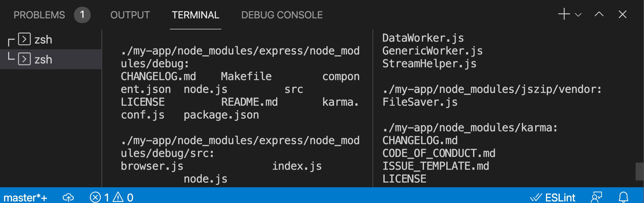Viewport: 644px width, 203px height.
Task: Toggle the panel to maximize with the chevron
Action: (599, 14)
